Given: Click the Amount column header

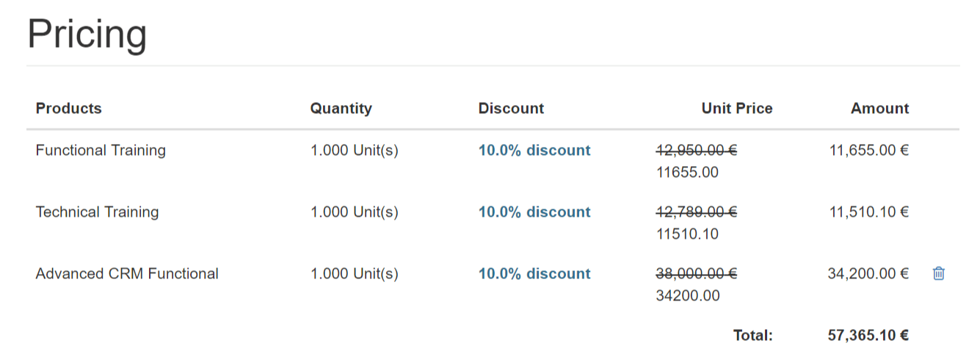Looking at the screenshot, I should 879,109.
